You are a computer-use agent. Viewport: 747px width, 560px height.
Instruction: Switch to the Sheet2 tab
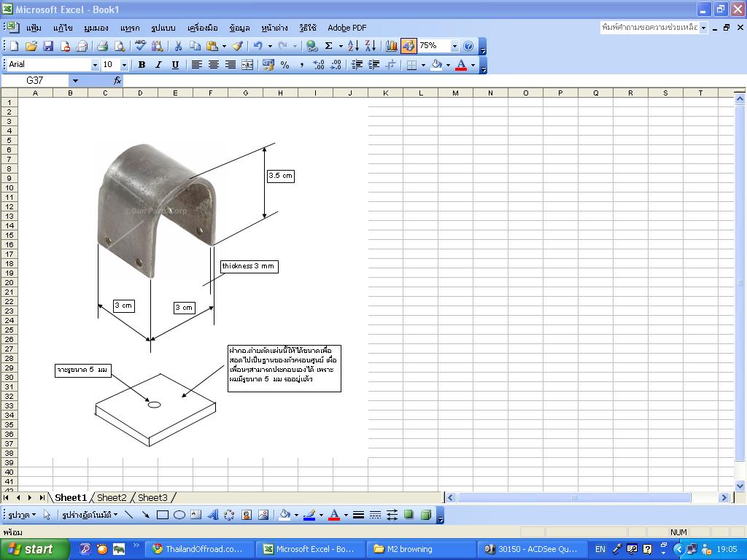112,497
